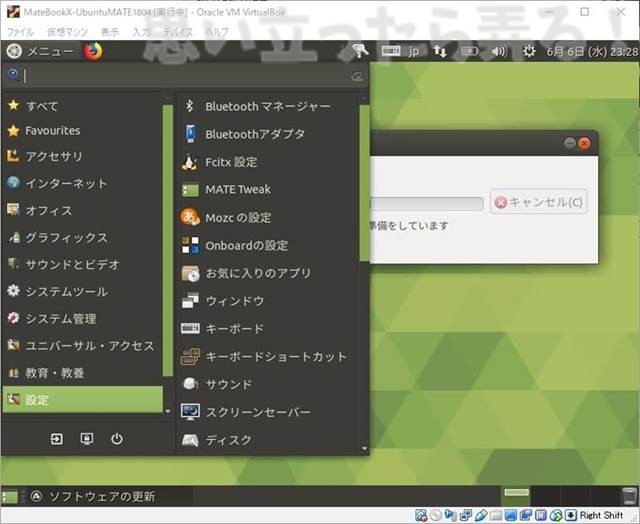Select the ユニバーサル・アクセス category
Screen dimensions: 640x524
pyautogui.click(x=83, y=346)
